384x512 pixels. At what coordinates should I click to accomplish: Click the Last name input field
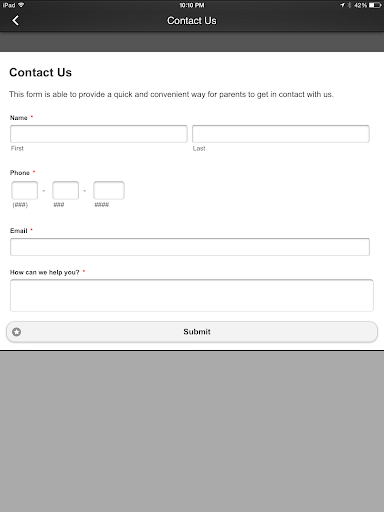281,134
